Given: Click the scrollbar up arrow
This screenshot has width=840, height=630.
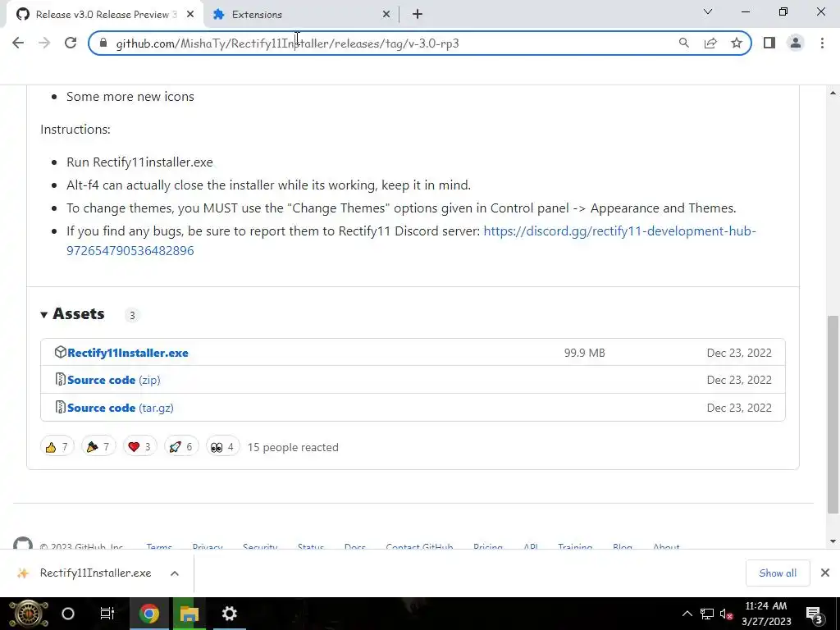Looking at the screenshot, I should pos(833,94).
